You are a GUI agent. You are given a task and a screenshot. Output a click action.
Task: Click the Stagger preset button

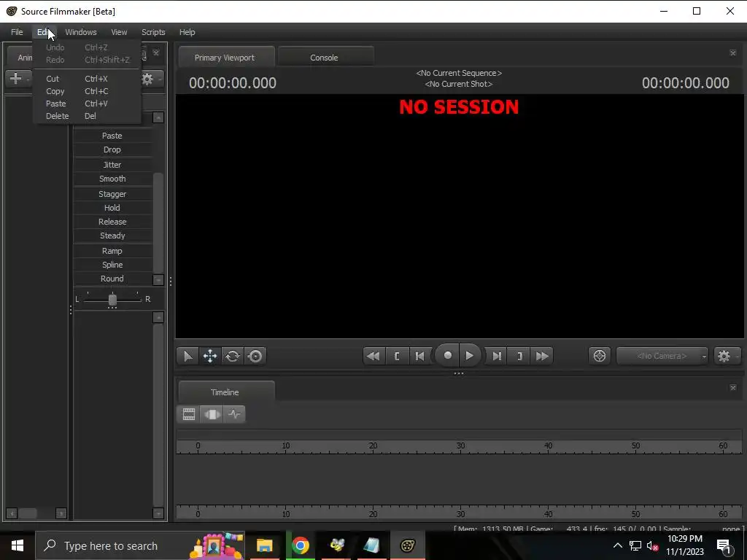(112, 194)
